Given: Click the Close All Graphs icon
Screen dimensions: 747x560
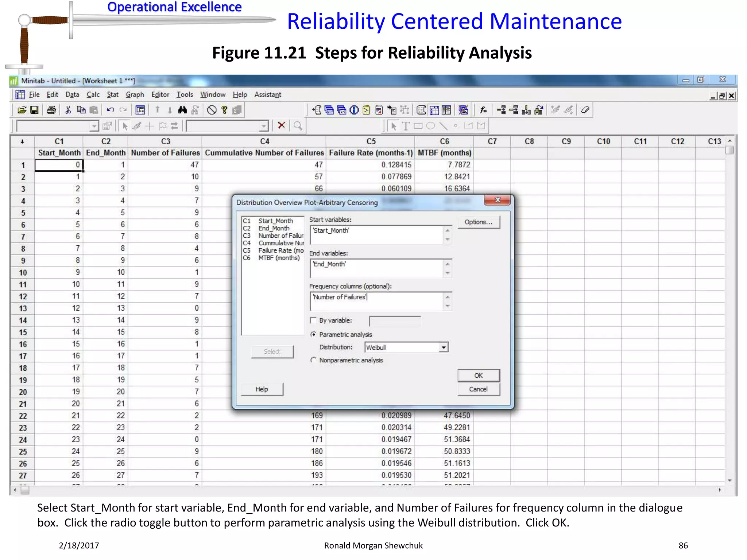Looking at the screenshot, I should pos(463,110).
